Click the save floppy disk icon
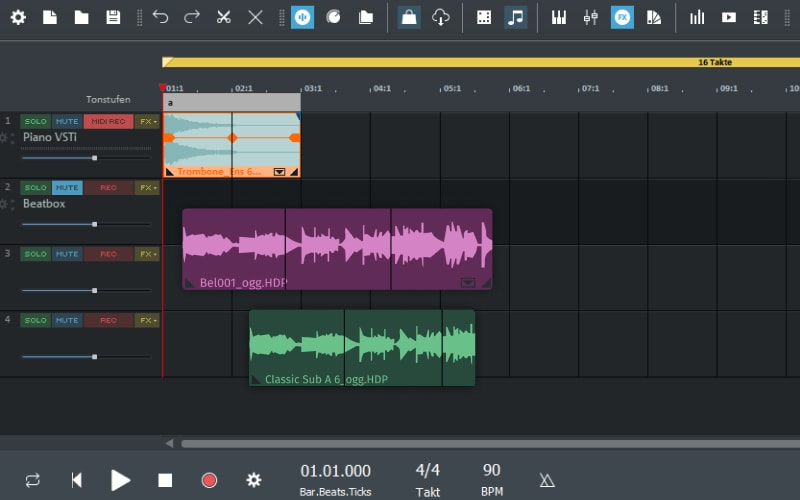Viewport: 800px width, 500px height. (x=113, y=17)
